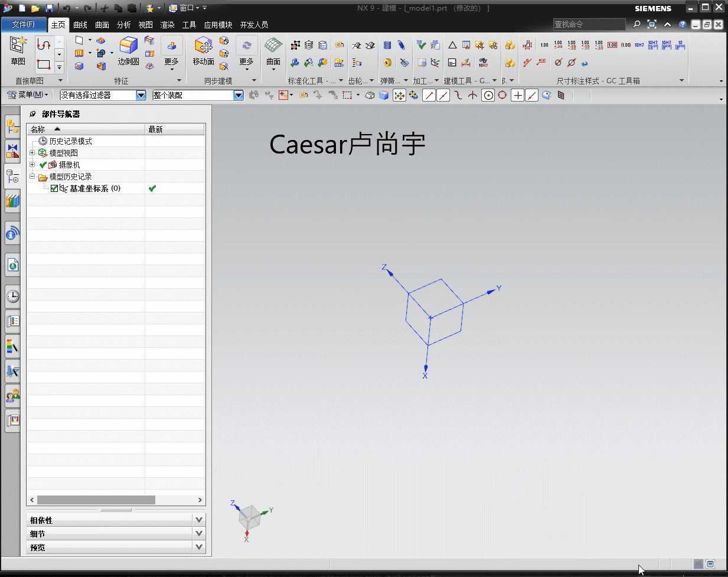Click the help question mark icon
This screenshot has height=577, width=728.
point(683,24)
